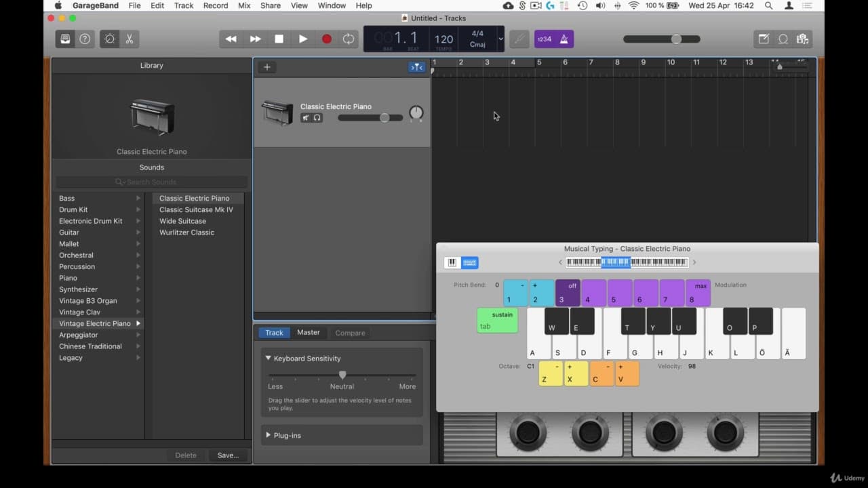Start playback with the Play button
Screen dimensions: 868x488
coord(302,39)
